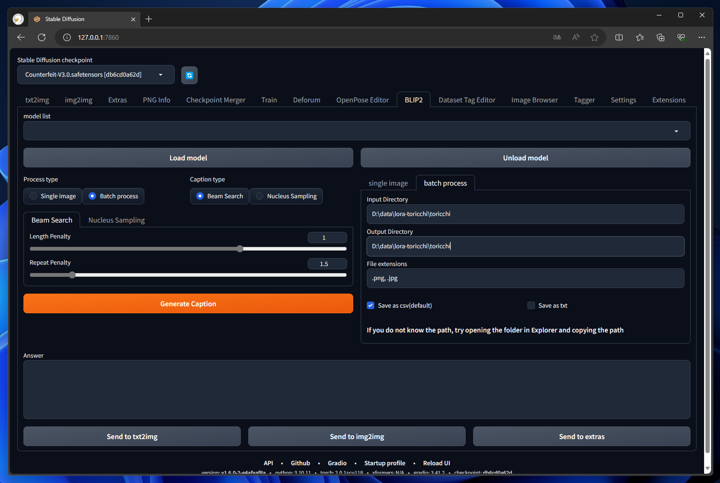The height and width of the screenshot is (483, 720).
Task: Open the PNG Info tab
Action: click(156, 100)
